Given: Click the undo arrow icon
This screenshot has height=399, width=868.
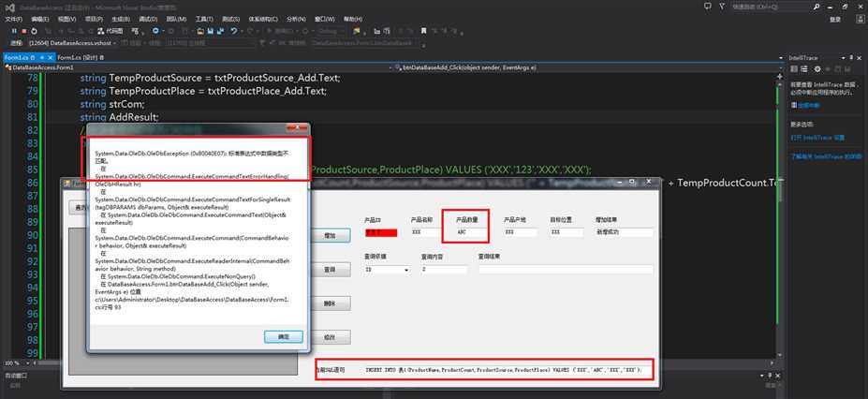Looking at the screenshot, I should pos(233,31).
